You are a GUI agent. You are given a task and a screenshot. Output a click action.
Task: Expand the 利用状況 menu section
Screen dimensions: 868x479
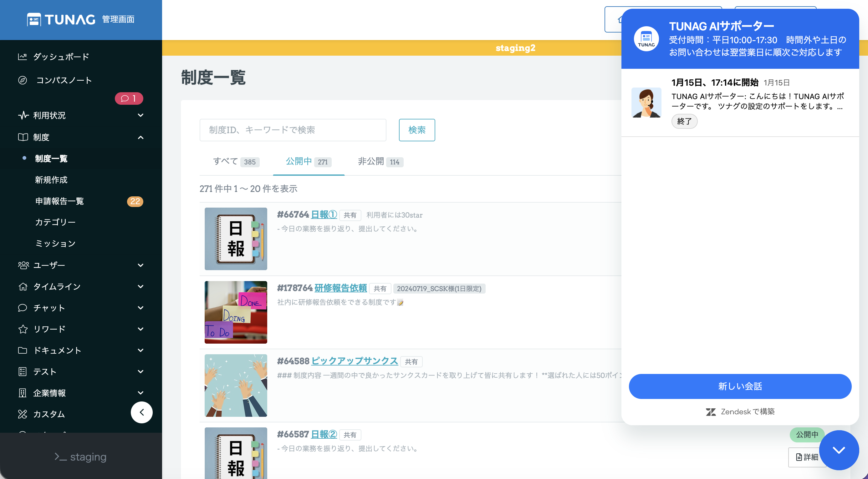pyautogui.click(x=140, y=115)
